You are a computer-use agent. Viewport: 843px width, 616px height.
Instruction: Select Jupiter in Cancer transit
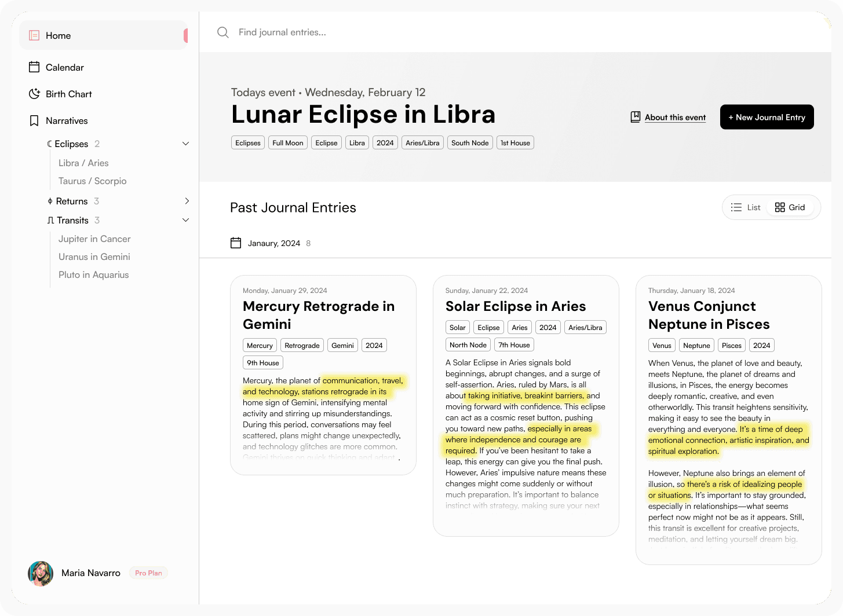[94, 239]
